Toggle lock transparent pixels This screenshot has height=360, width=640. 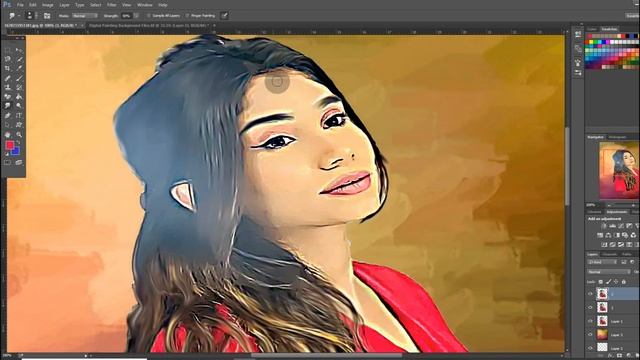point(601,282)
